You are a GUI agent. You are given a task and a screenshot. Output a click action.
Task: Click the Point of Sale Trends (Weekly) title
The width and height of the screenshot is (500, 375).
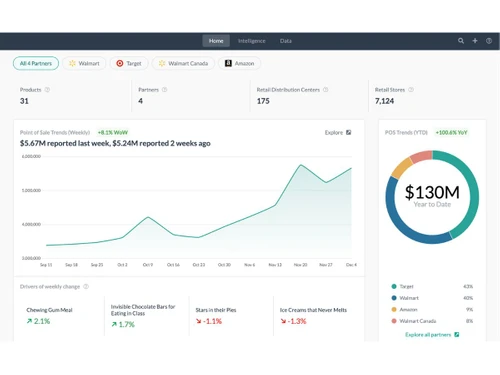coord(55,132)
